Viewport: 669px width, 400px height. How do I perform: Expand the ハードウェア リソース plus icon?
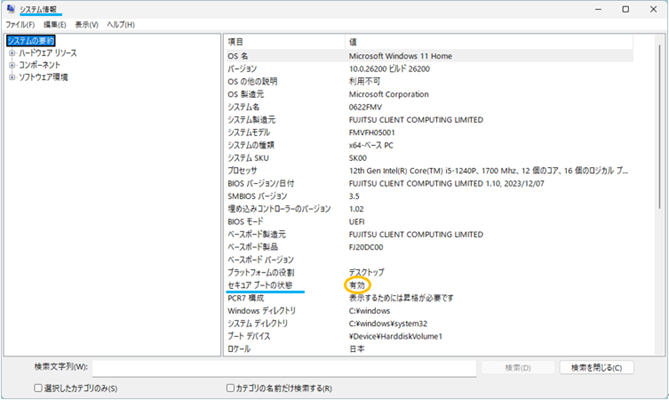pyautogui.click(x=12, y=53)
